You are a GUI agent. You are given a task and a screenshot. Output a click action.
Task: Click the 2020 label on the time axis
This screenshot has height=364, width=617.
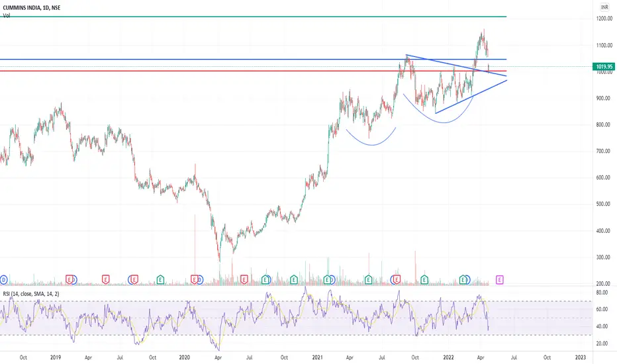[184, 357]
